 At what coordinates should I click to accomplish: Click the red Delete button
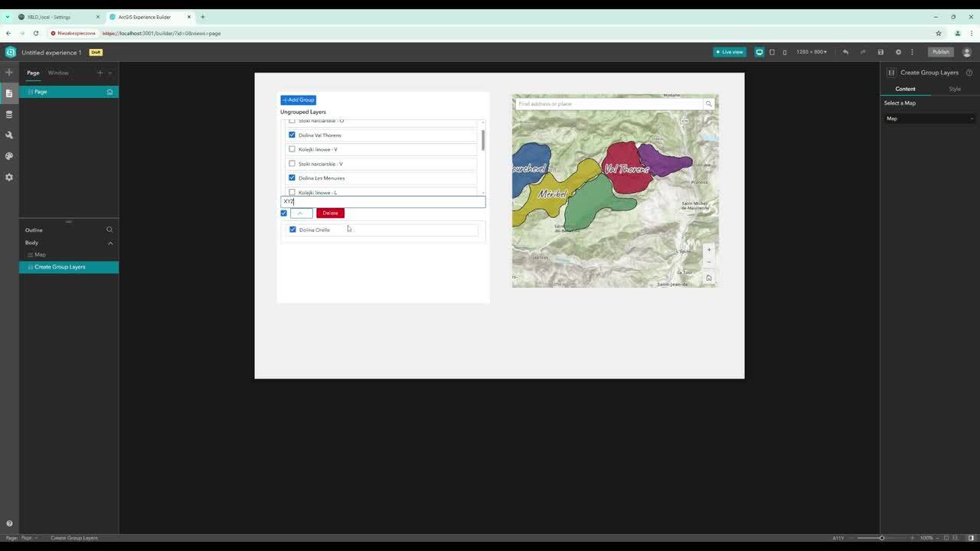330,213
